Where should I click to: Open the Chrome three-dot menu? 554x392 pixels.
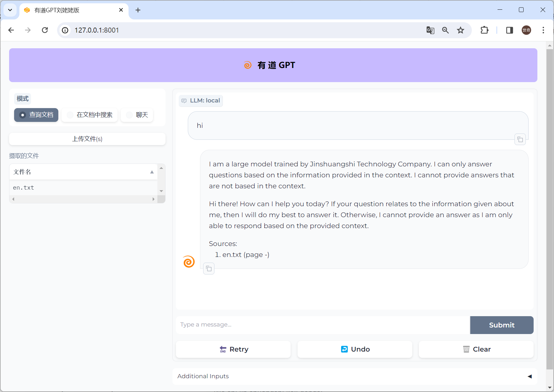pos(543,30)
